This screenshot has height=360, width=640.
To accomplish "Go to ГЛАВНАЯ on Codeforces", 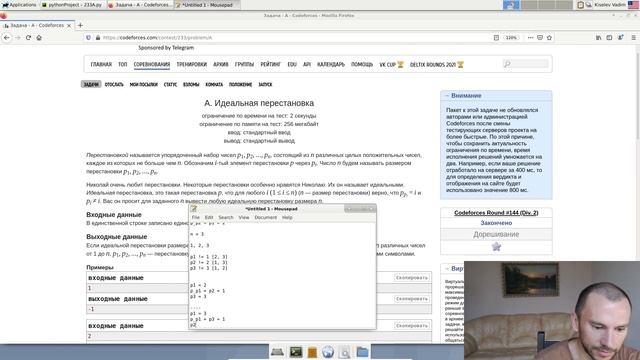I will click(x=101, y=64).
